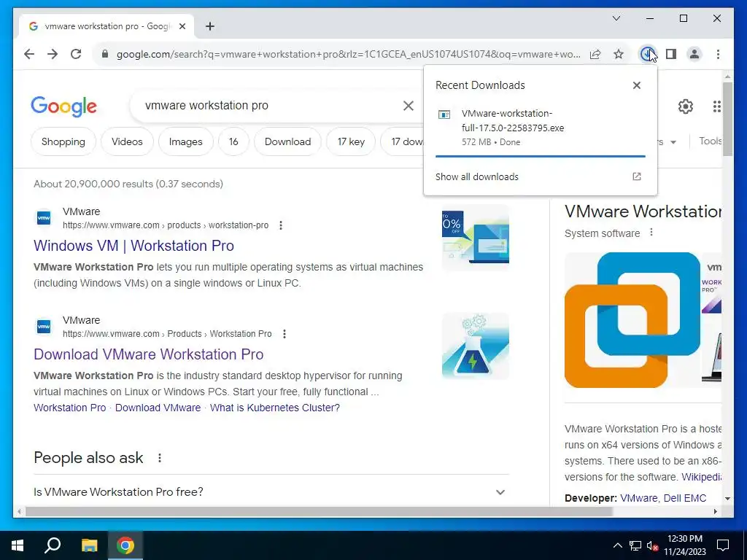This screenshot has height=560, width=747.
Task: Open the Chrome side panel icon
Action: click(x=671, y=54)
